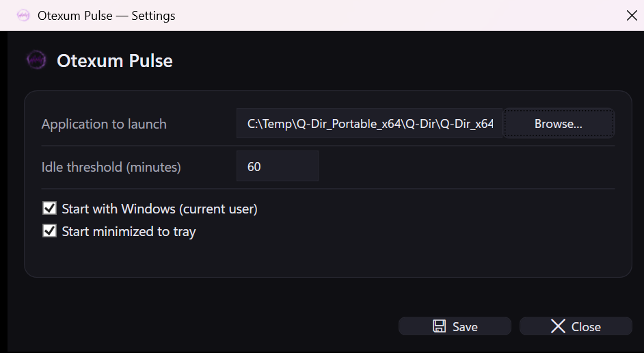This screenshot has height=353, width=644.
Task: Click the X icon on the Close button
Action: click(558, 326)
